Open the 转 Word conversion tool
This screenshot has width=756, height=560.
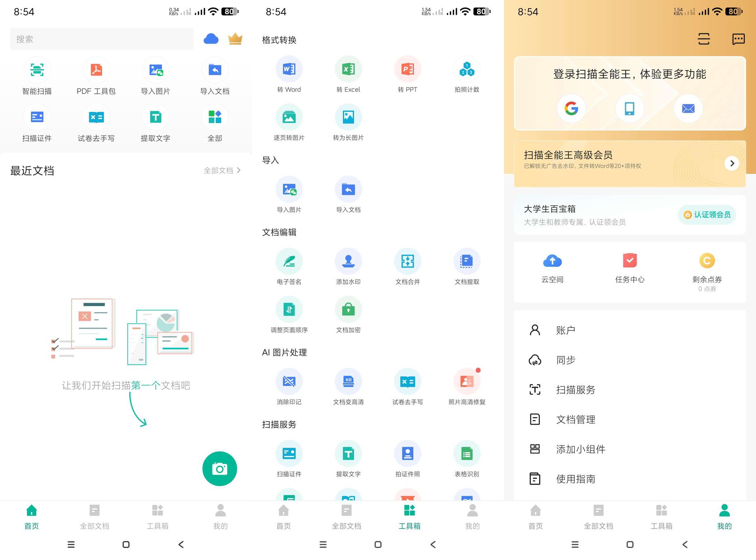point(289,69)
